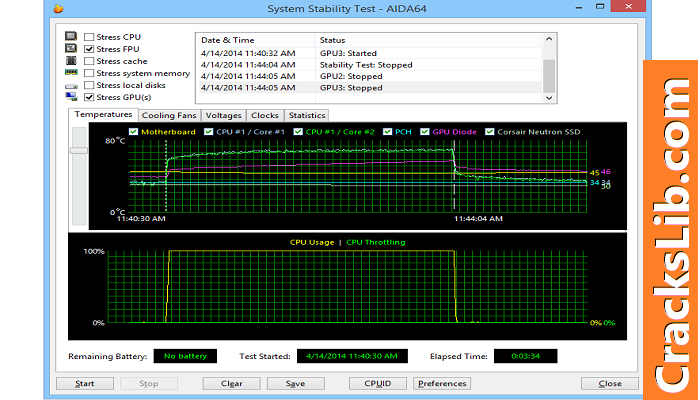Click the Date & Time column header
This screenshot has height=400, width=700.
click(255, 40)
